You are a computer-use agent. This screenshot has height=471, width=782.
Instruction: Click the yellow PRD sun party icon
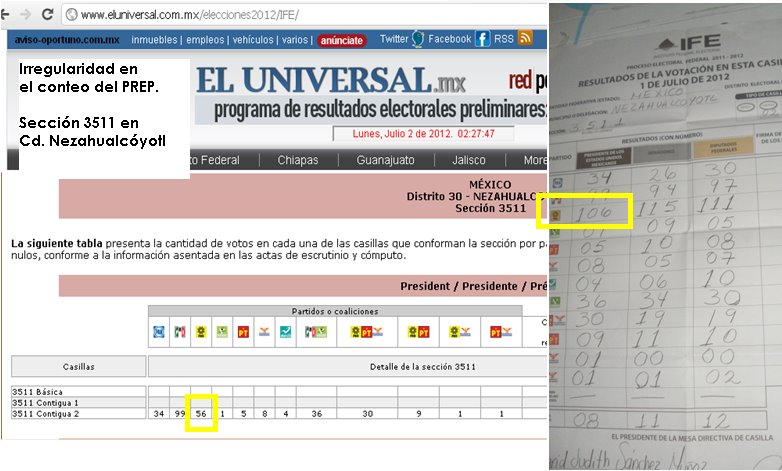200,332
